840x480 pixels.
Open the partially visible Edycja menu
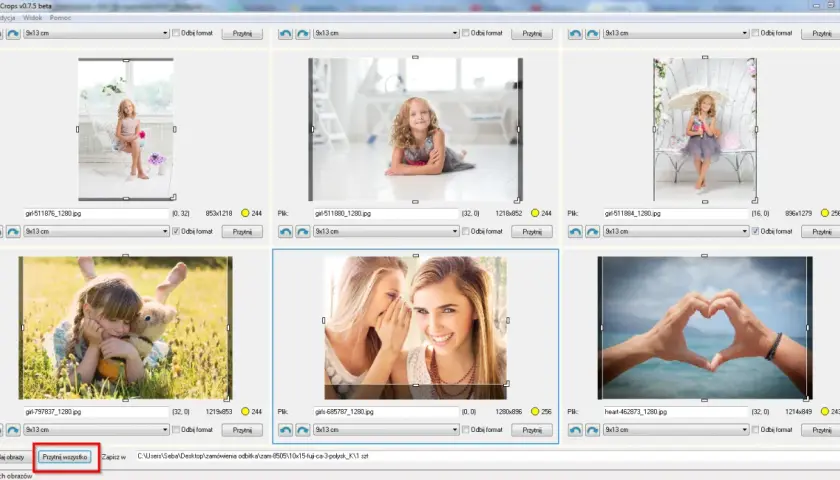pos(8,18)
